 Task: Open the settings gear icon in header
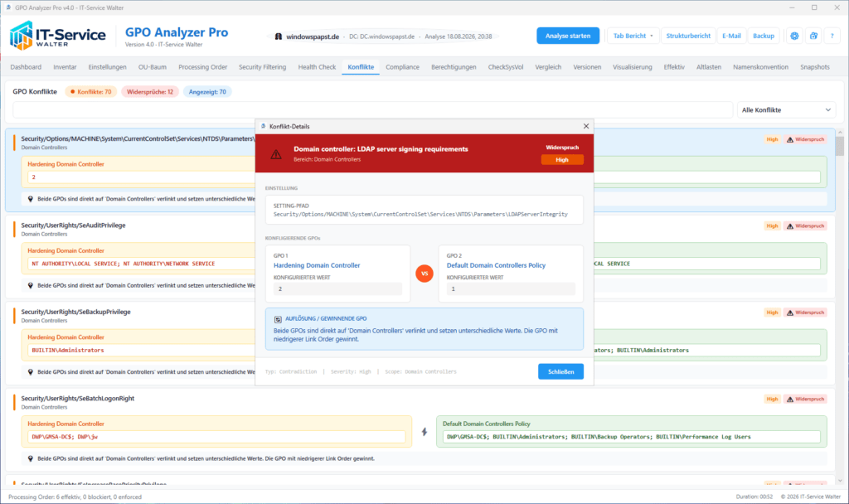tap(794, 36)
